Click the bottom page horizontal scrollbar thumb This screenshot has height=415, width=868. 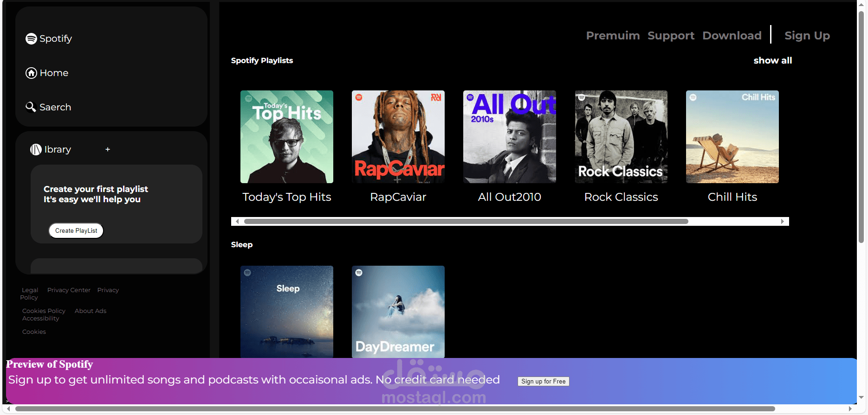395,409
